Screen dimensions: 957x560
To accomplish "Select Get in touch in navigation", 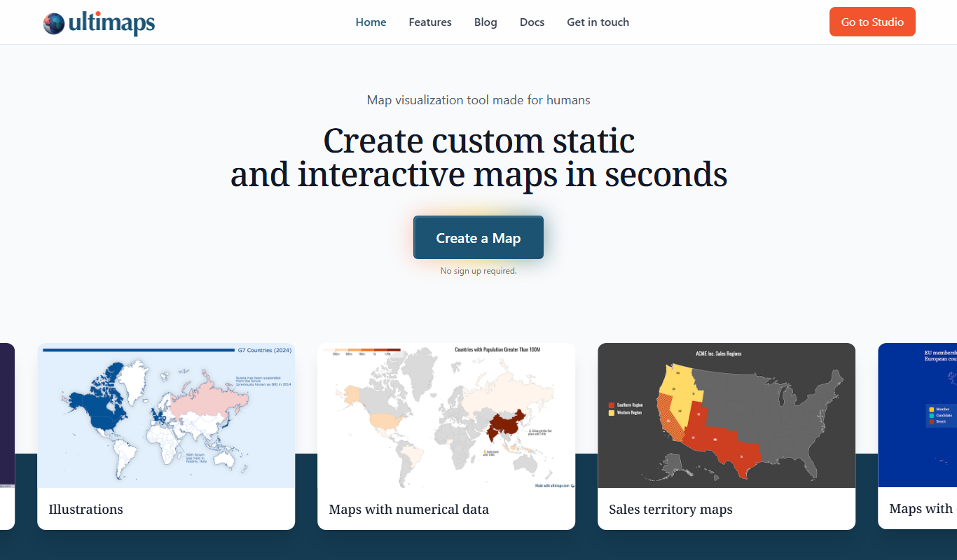I will tap(598, 22).
